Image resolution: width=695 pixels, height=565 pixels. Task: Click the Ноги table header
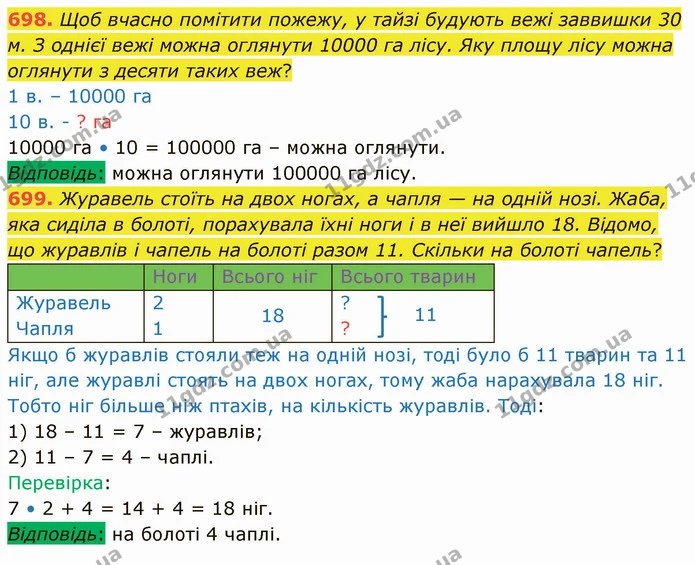[175, 277]
